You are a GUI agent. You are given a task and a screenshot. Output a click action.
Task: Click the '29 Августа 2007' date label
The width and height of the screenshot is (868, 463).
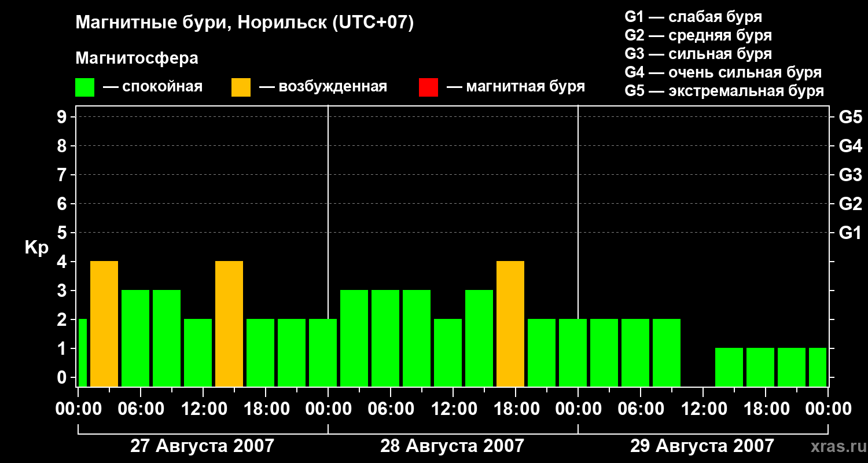click(702, 446)
